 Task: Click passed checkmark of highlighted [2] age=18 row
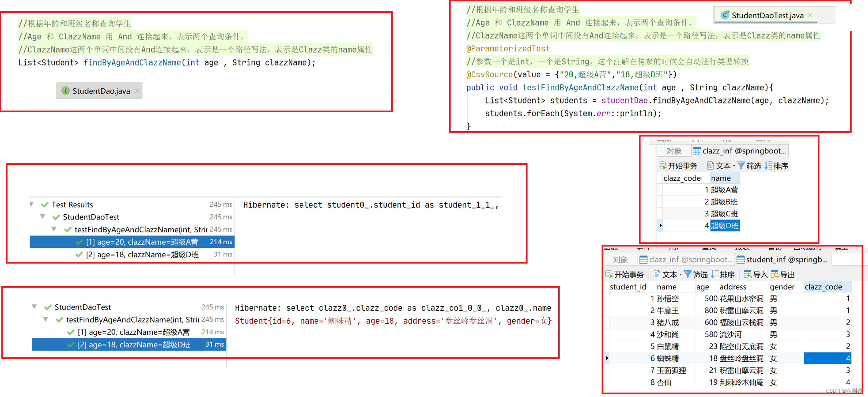(71, 345)
